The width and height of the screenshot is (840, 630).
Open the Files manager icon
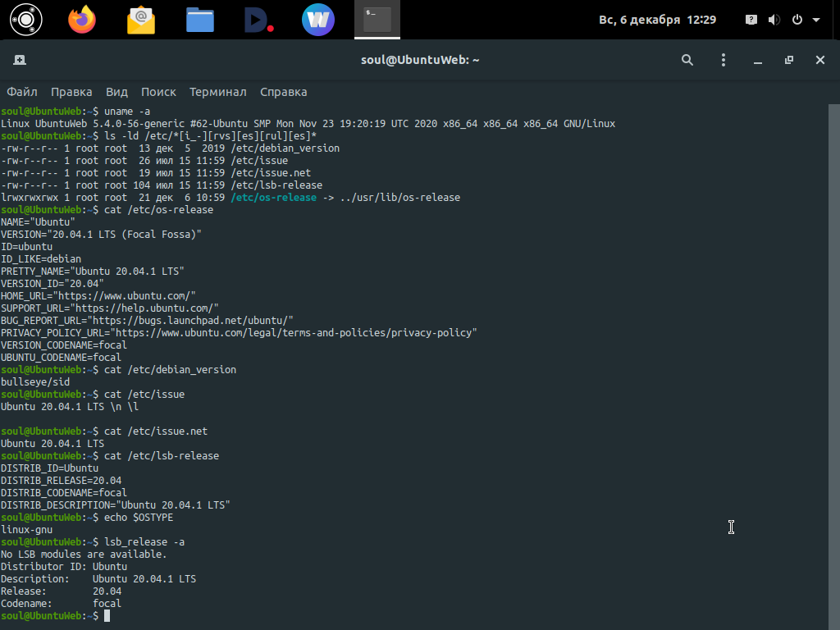[x=200, y=21]
